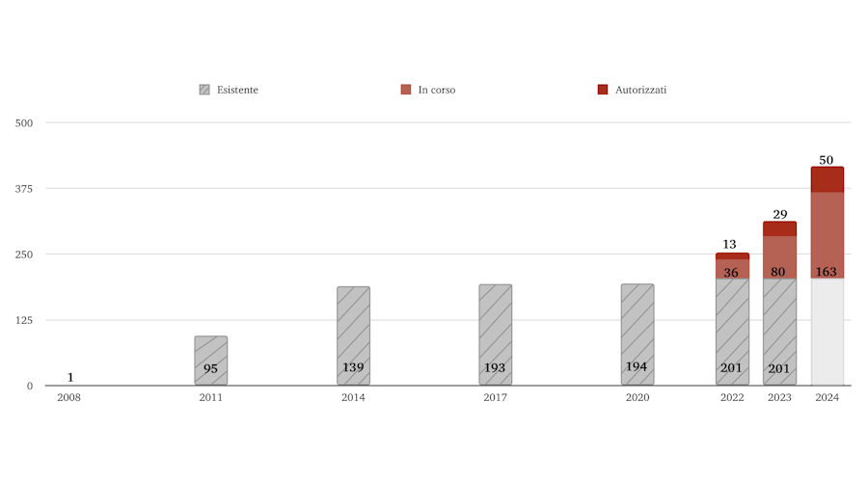Click the 2020 bar showing 194
868x482 pixels.
click(x=637, y=333)
